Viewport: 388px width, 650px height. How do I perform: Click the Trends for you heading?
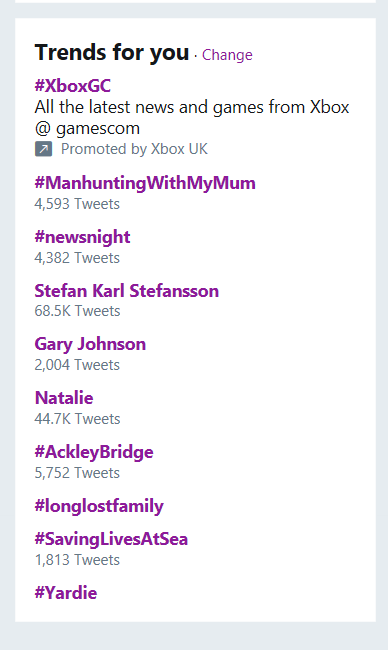(112, 53)
